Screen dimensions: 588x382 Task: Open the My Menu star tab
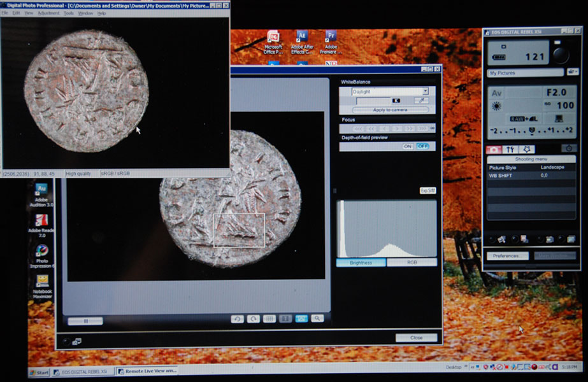pos(526,150)
